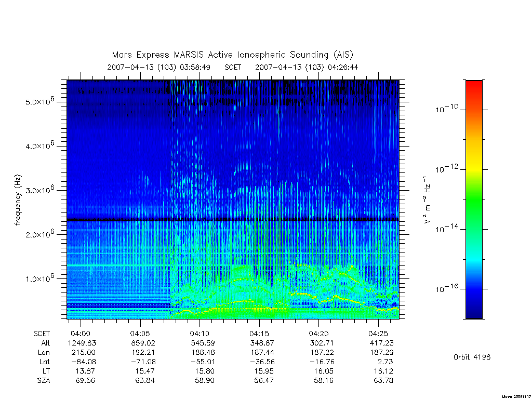Click the SZA value 56.47
The image size is (532, 399).
pyautogui.click(x=263, y=380)
